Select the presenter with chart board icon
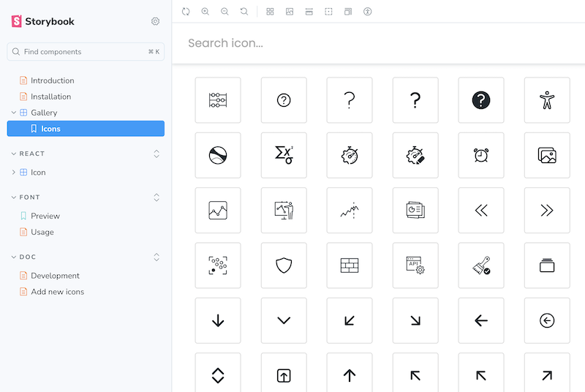This screenshot has width=585, height=392. coord(284,211)
